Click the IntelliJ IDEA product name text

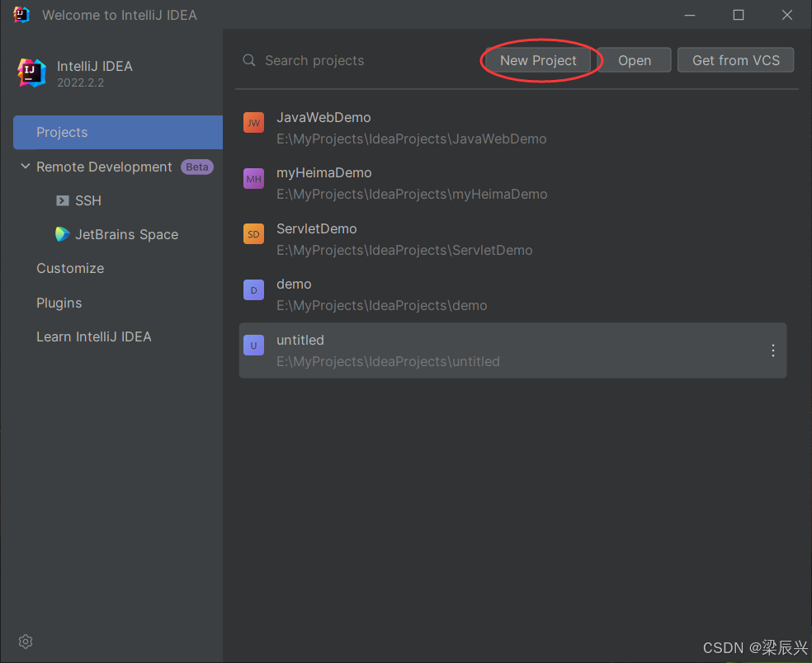coord(95,66)
